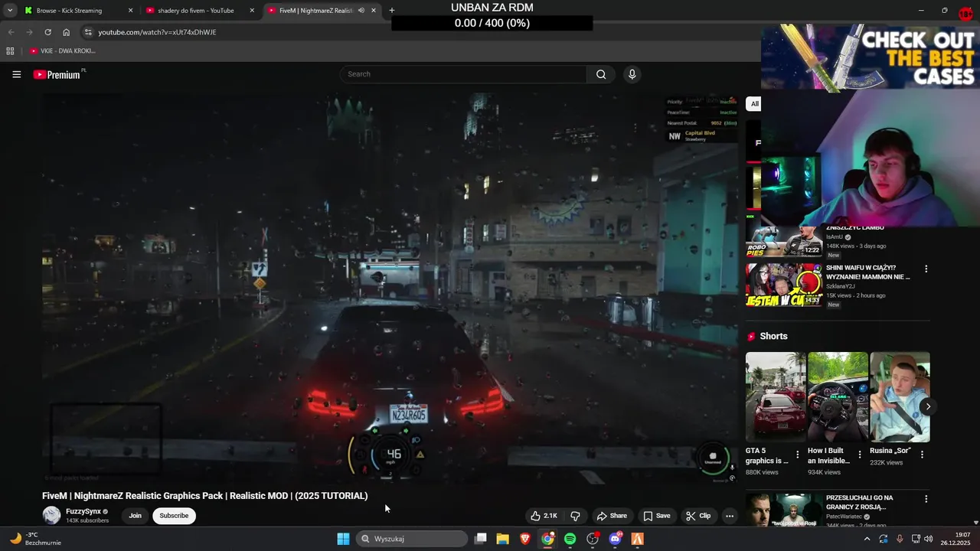980x551 pixels.
Task: Open options for How I Built Short
Action: point(860,455)
